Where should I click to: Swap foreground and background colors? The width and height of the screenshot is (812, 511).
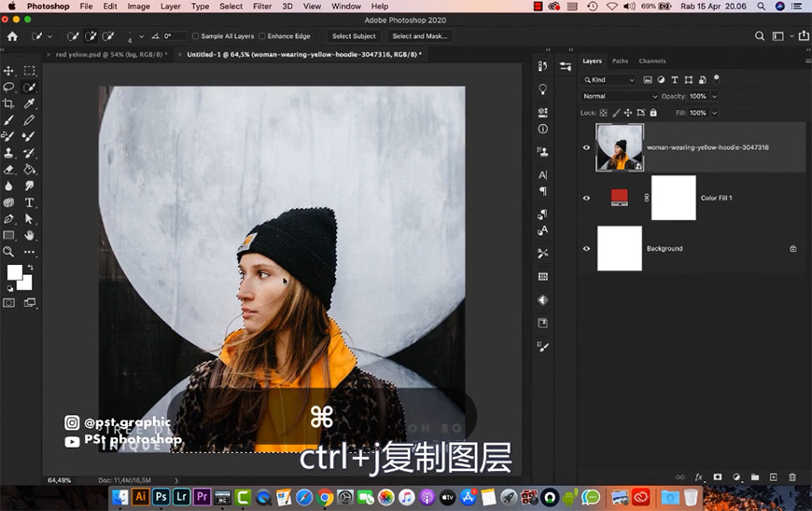click(x=31, y=268)
